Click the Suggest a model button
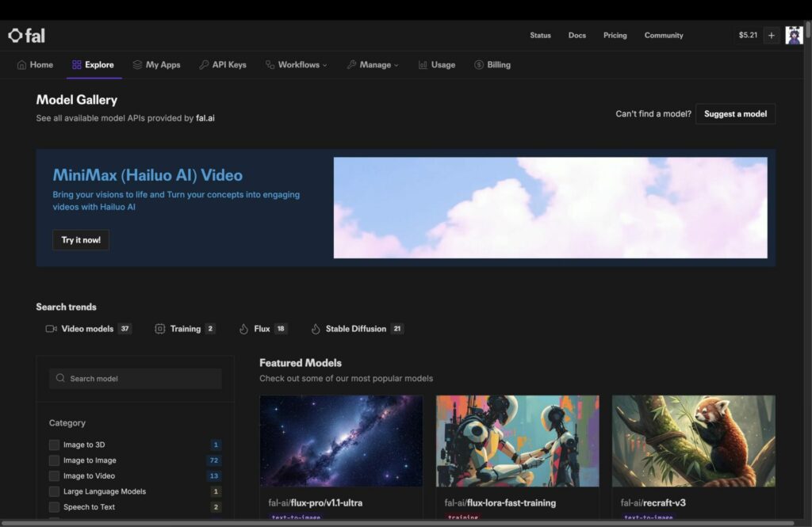The width and height of the screenshot is (812, 527). click(735, 114)
